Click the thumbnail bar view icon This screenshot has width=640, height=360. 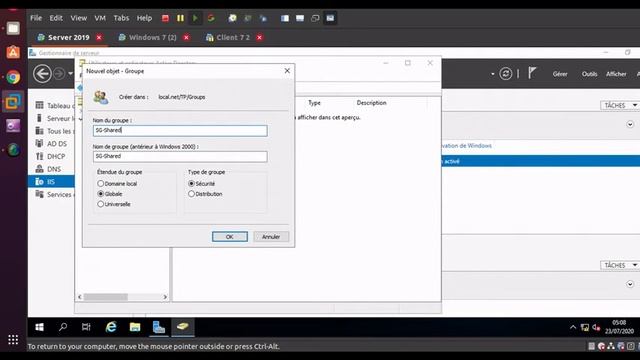coord(300,18)
